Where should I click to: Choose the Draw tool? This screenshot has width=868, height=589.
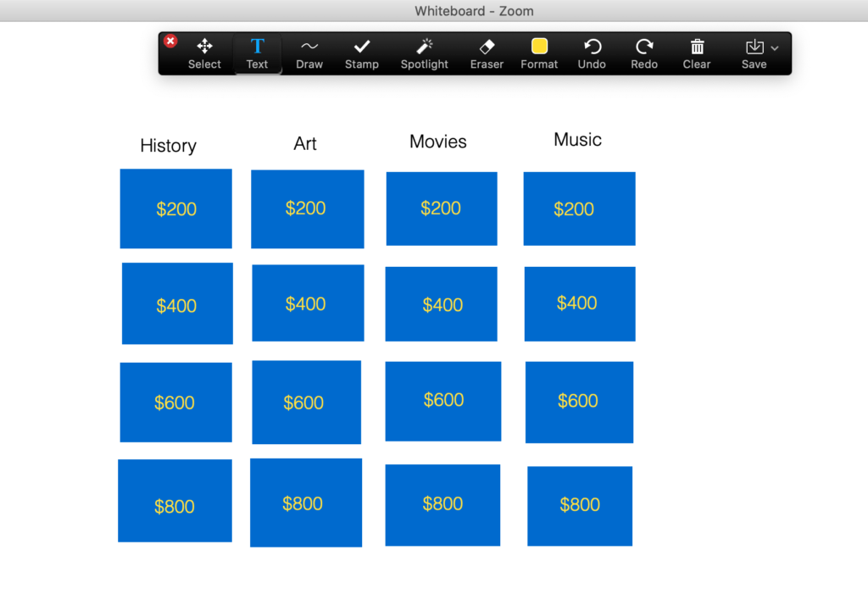pyautogui.click(x=309, y=53)
